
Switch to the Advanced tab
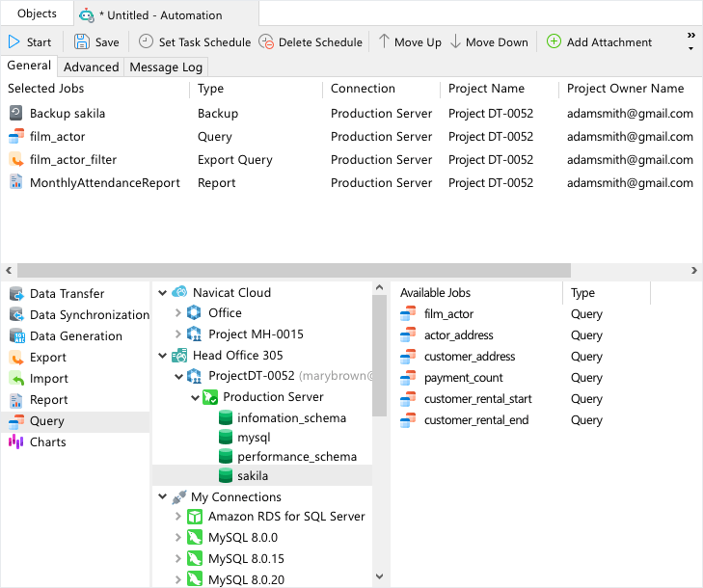tap(91, 67)
